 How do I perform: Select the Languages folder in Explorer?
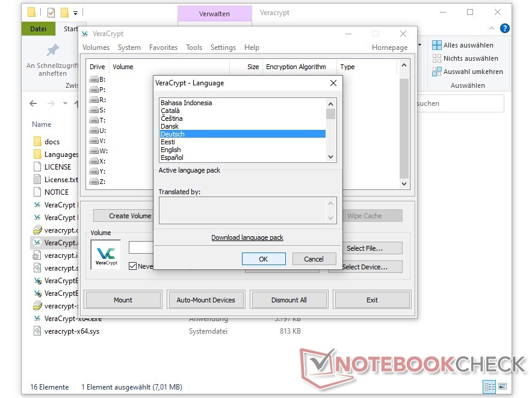coord(56,155)
